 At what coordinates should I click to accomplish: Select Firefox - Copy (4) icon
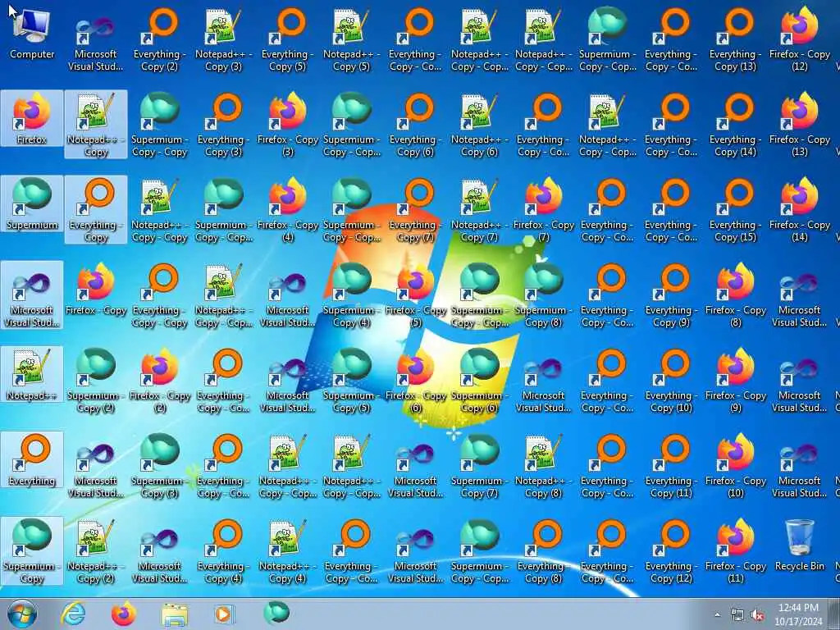tap(288, 210)
